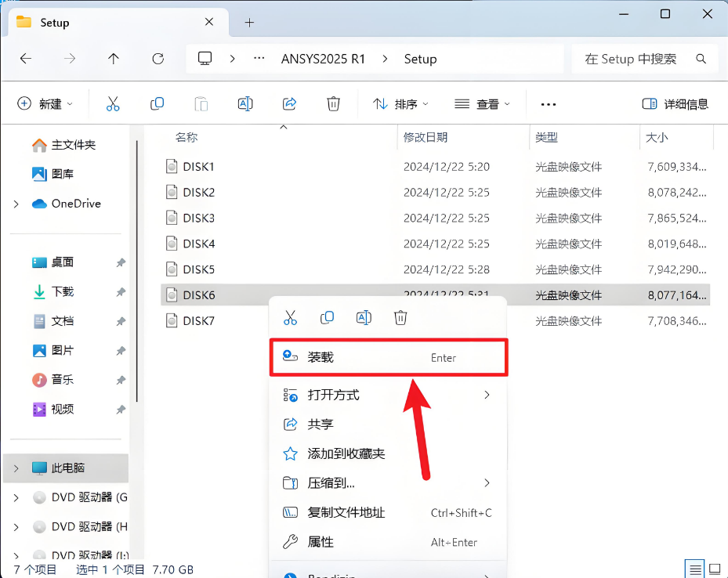728x578 pixels.
Task: Click the Copy icon in the context menu
Action: pyautogui.click(x=327, y=318)
